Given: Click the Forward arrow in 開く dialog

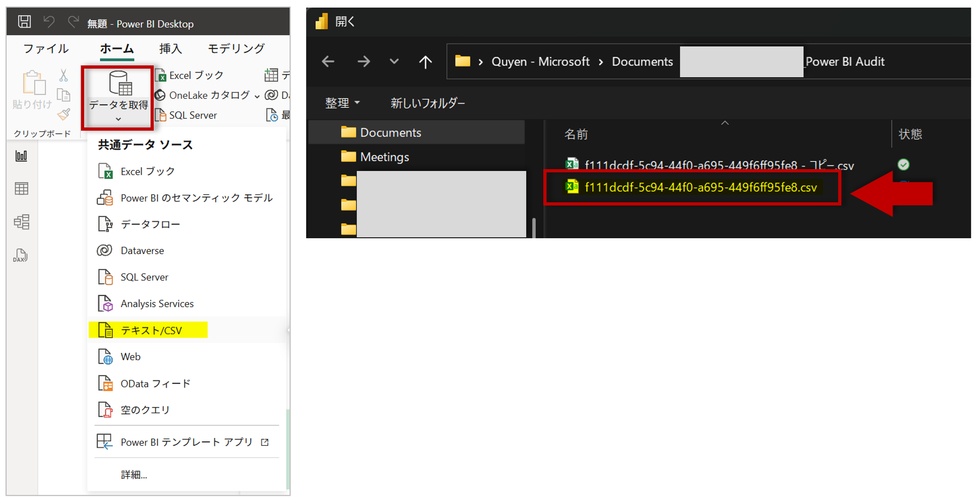Looking at the screenshot, I should [x=363, y=62].
